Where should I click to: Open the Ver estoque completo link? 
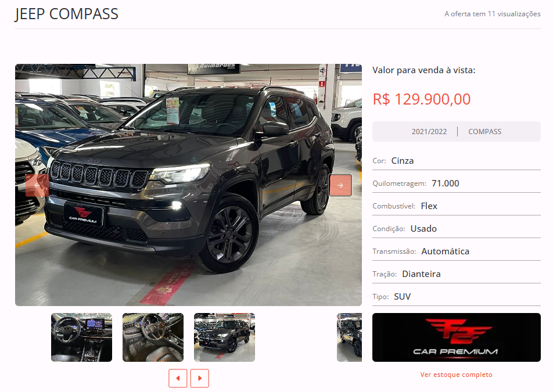[x=456, y=375]
